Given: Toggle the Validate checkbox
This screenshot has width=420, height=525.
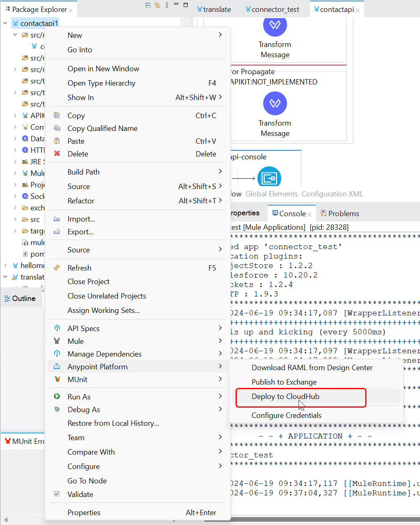Looking at the screenshot, I should click(x=58, y=494).
